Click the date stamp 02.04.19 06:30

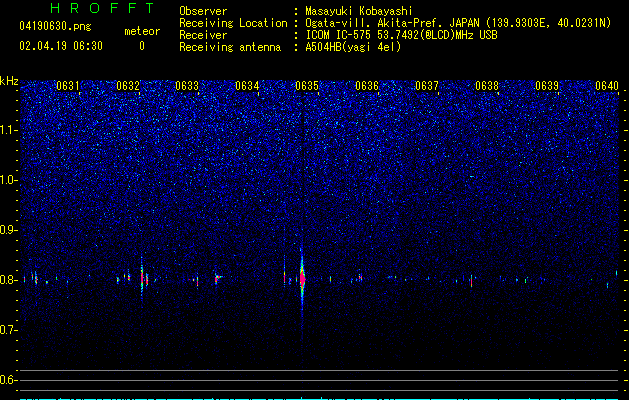tap(61, 46)
